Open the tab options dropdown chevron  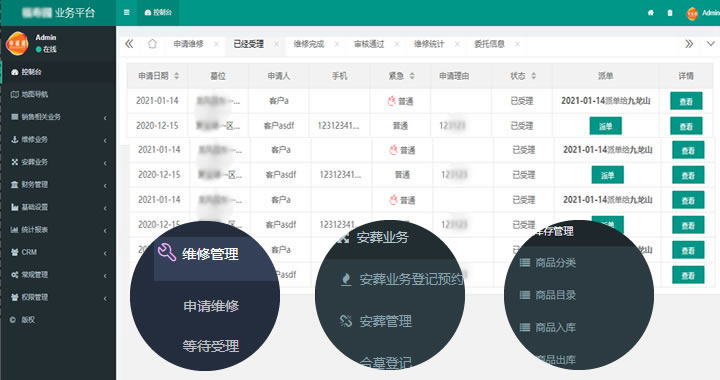pos(710,44)
